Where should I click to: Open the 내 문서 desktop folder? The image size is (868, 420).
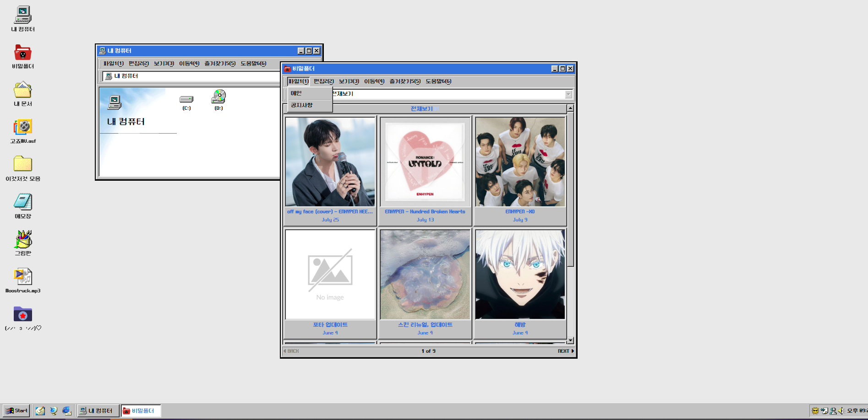[x=22, y=93]
